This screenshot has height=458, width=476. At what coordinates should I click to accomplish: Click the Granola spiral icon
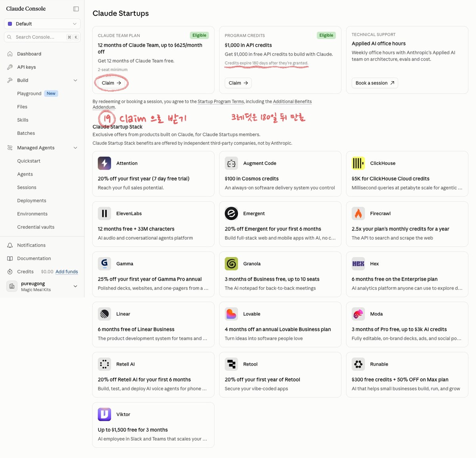pos(231,264)
